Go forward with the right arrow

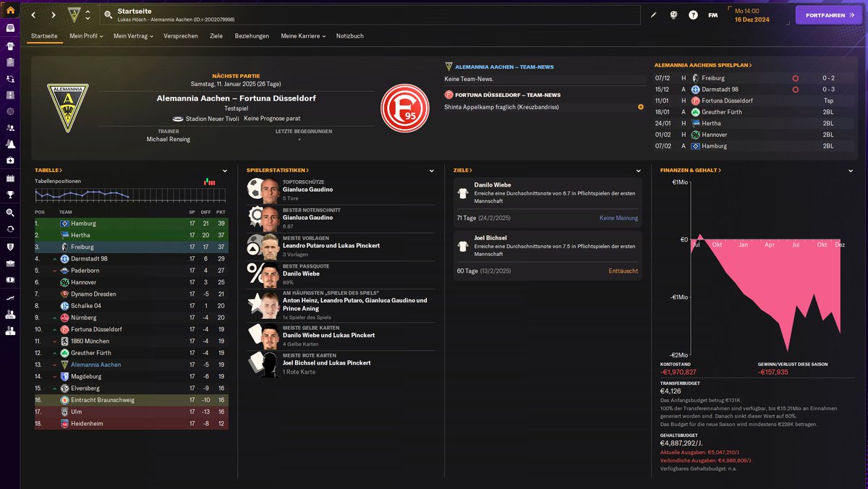coord(54,14)
